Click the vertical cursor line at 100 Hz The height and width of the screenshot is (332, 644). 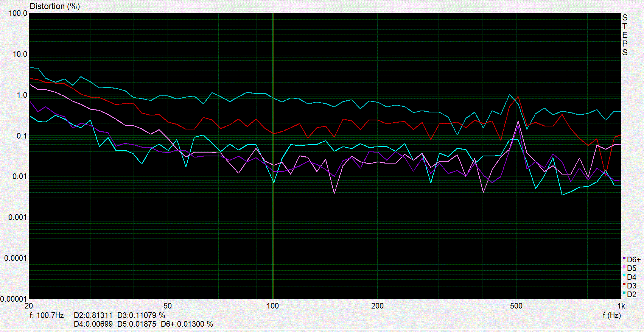pyautogui.click(x=273, y=156)
